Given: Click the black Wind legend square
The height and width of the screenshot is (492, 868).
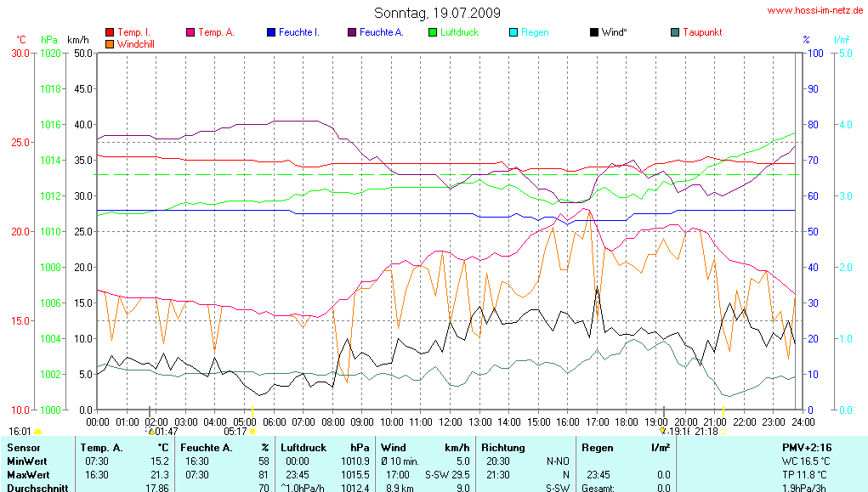Looking at the screenshot, I should point(594,32).
